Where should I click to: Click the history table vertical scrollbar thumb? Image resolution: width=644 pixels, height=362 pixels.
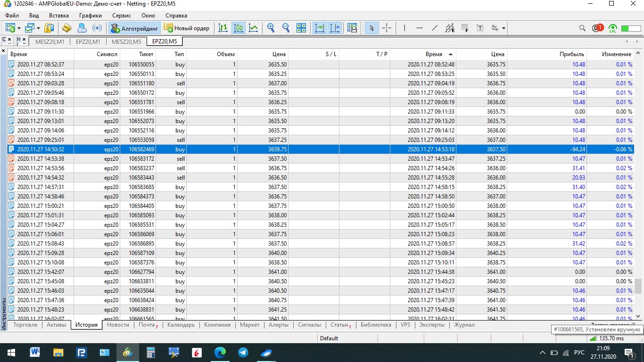click(x=638, y=286)
